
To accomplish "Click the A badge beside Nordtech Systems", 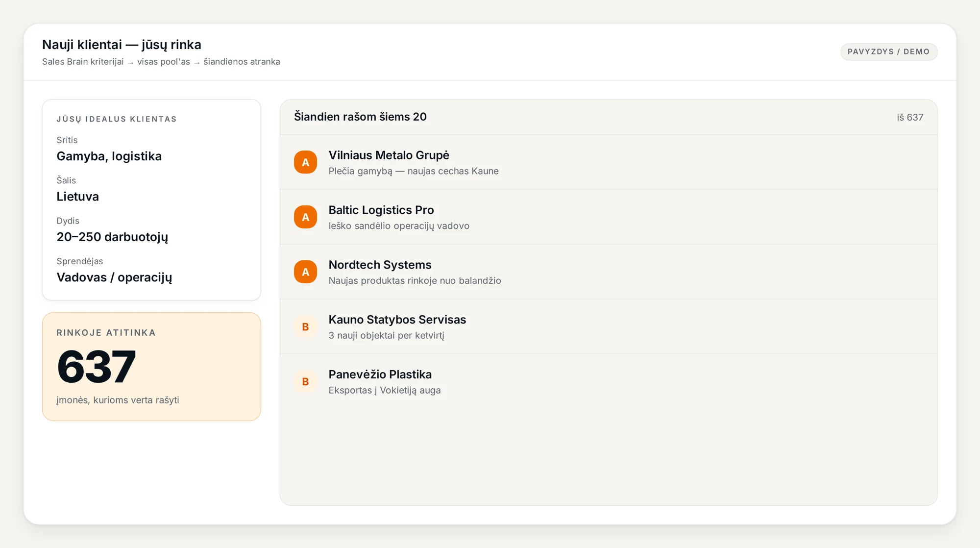I will click(305, 272).
